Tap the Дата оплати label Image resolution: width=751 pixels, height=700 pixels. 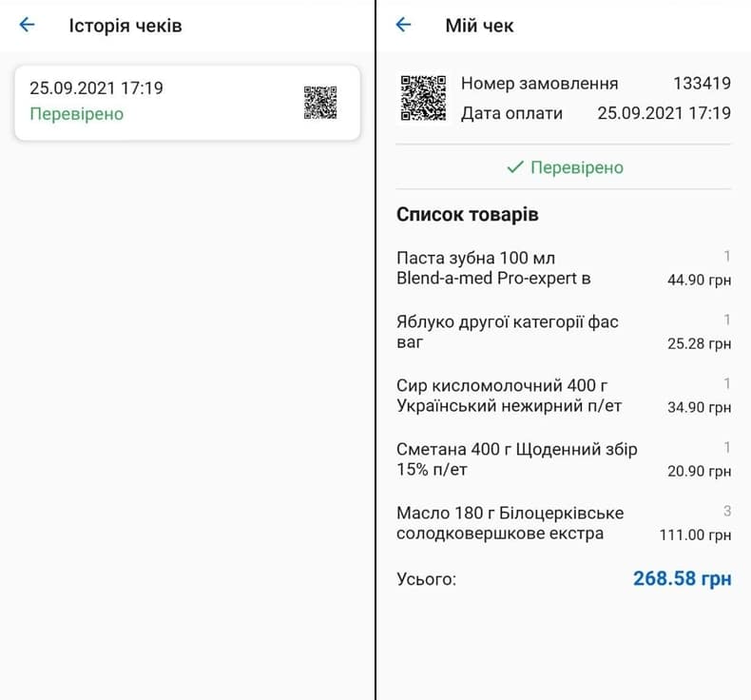click(511, 113)
